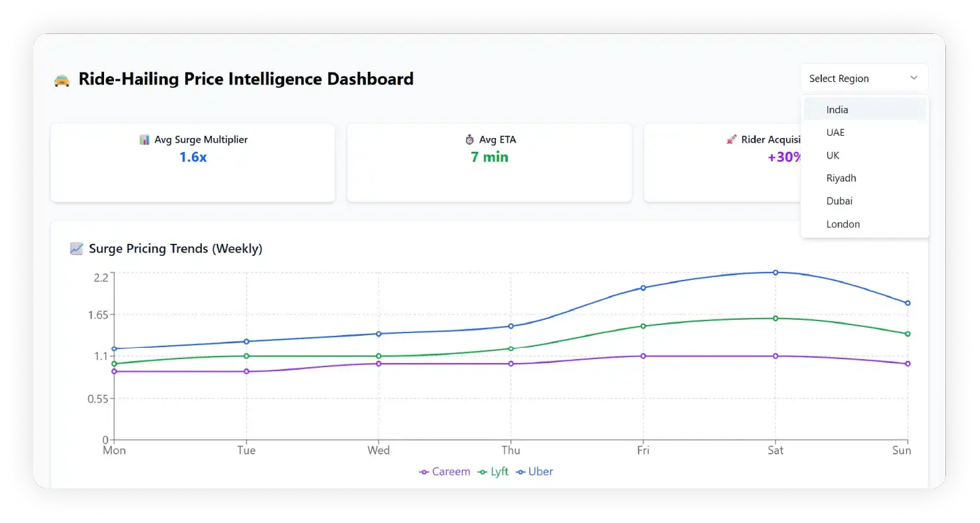Select London from the region options
The height and width of the screenshot is (523, 980).
pyautogui.click(x=843, y=225)
